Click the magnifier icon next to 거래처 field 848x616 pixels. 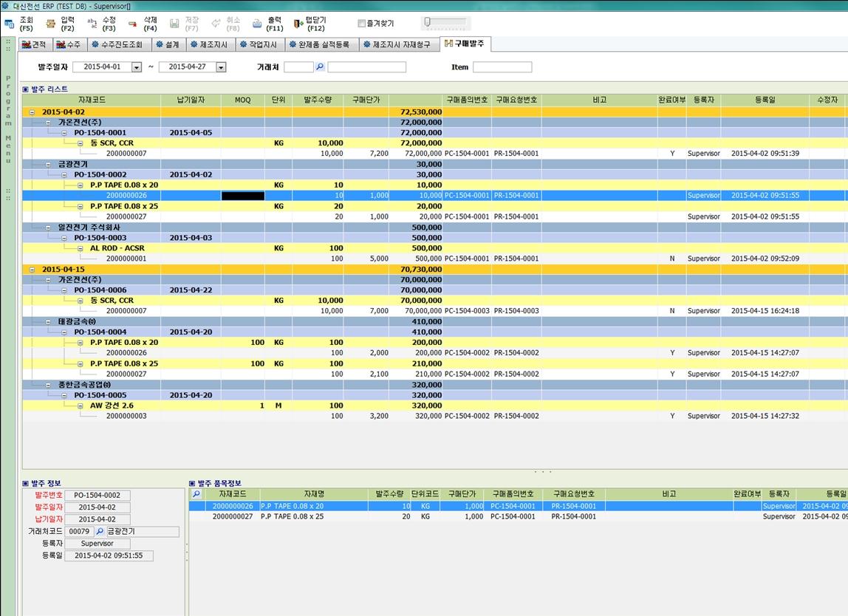(320, 66)
